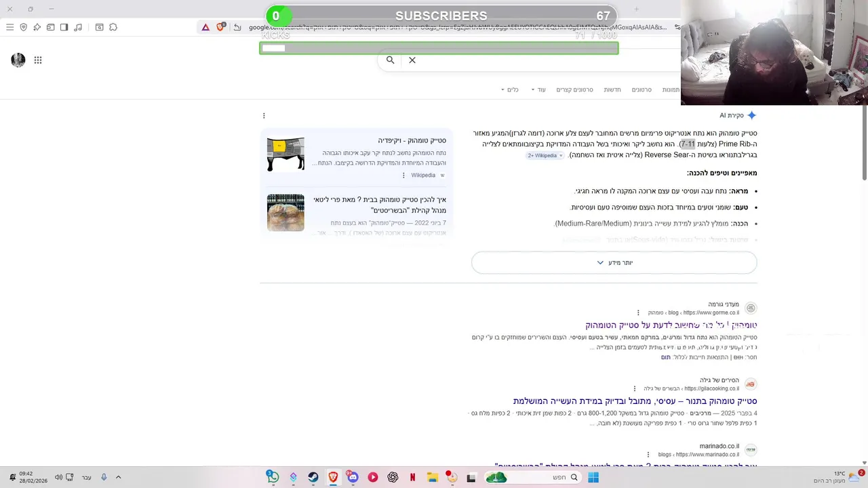Open three-dot menu for Wikipedia source card
Screen dimensions: 868x488
403,176
